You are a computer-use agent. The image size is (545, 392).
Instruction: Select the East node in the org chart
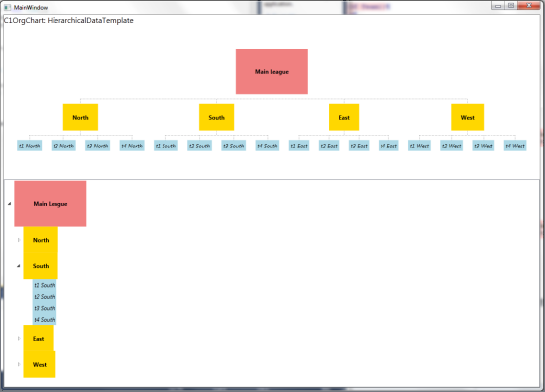point(344,117)
